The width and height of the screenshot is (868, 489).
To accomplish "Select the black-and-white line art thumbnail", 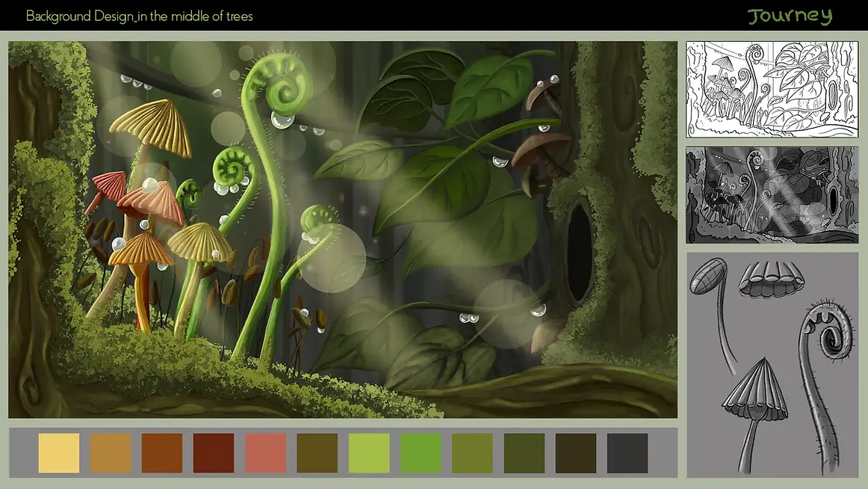I will 772,89.
